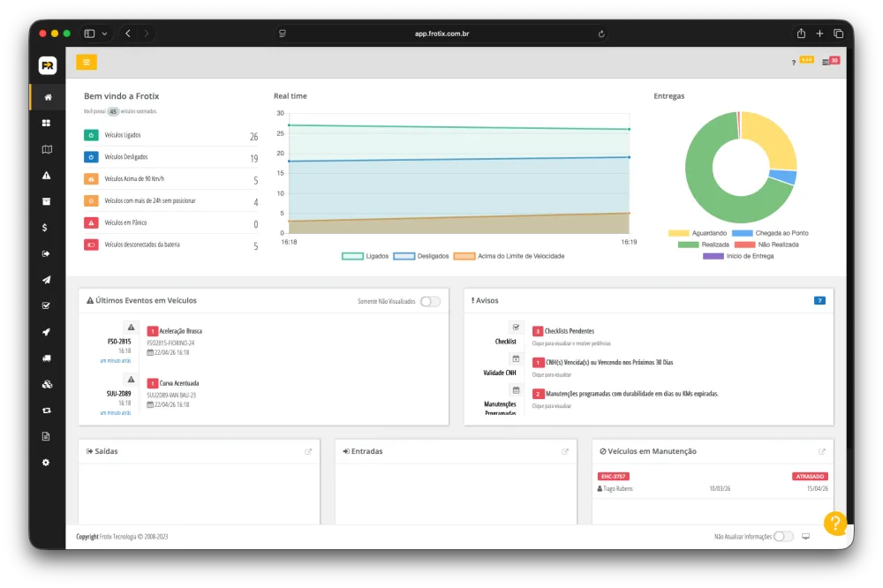Open the retweet arrows icon in sidebar
This screenshot has height=588, width=883.
[46, 411]
